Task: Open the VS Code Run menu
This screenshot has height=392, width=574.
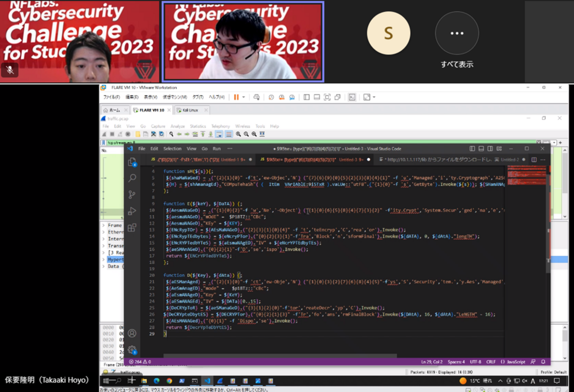Action: point(217,149)
